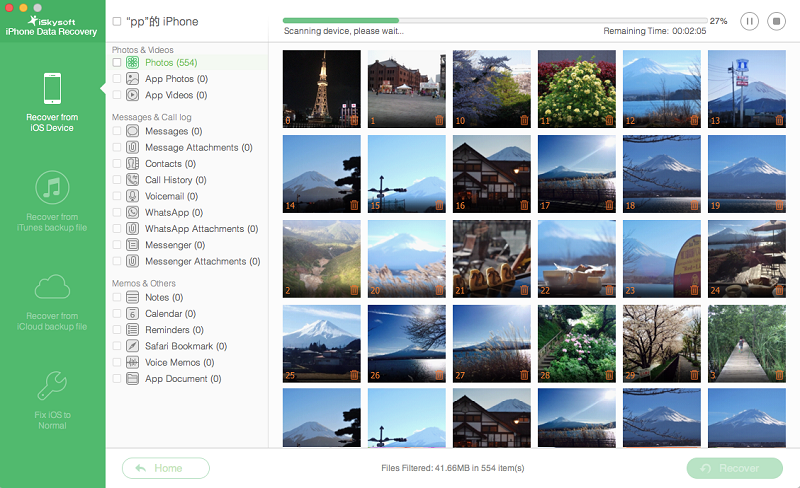This screenshot has height=488, width=800.
Task: Click the Safari Bookmark compass icon
Action: pyautogui.click(x=132, y=346)
